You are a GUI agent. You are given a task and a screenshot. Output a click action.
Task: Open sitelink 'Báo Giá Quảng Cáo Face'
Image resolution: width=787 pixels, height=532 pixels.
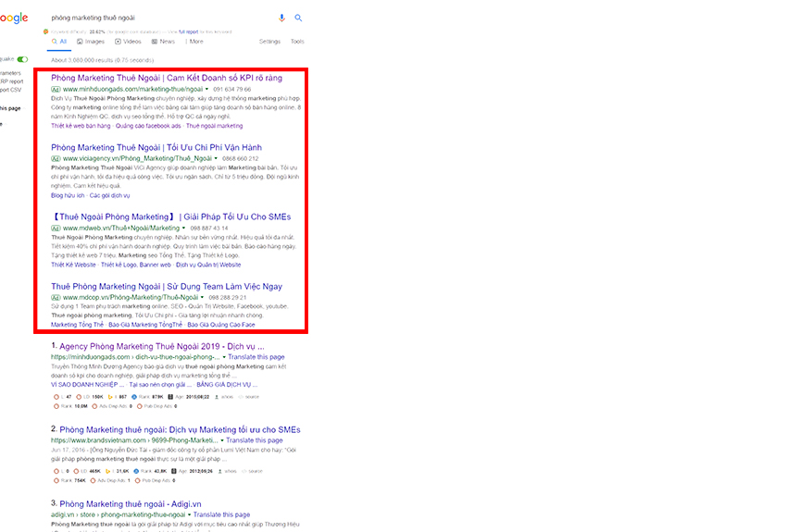(x=221, y=325)
